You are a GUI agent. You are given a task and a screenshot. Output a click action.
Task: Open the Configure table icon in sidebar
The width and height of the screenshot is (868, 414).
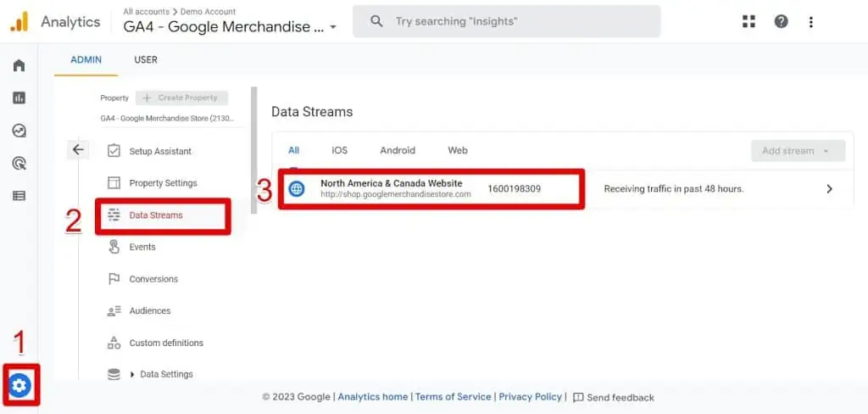tap(19, 196)
